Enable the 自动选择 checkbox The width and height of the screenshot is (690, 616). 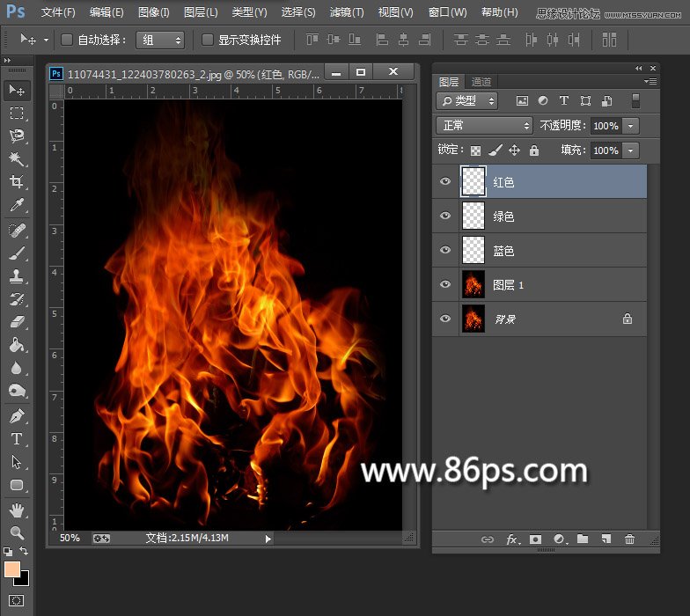(x=67, y=40)
